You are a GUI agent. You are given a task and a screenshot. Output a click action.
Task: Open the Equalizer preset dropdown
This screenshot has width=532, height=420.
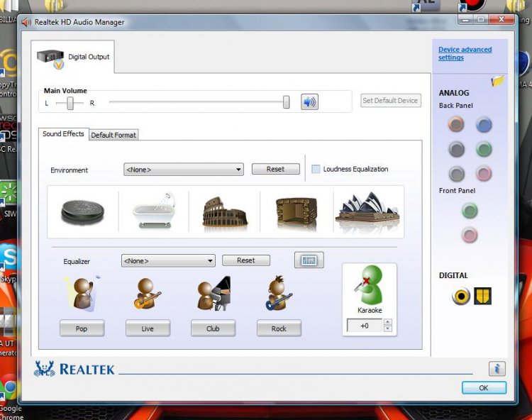coord(168,261)
